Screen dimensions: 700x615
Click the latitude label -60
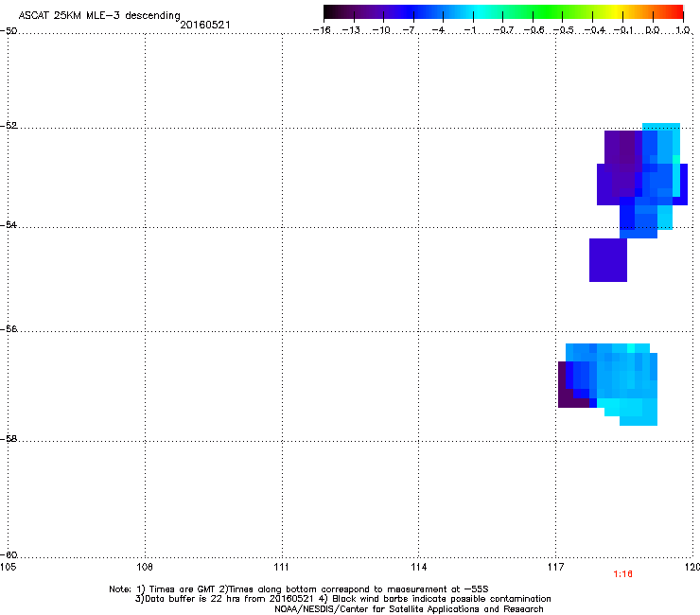(x=9, y=554)
